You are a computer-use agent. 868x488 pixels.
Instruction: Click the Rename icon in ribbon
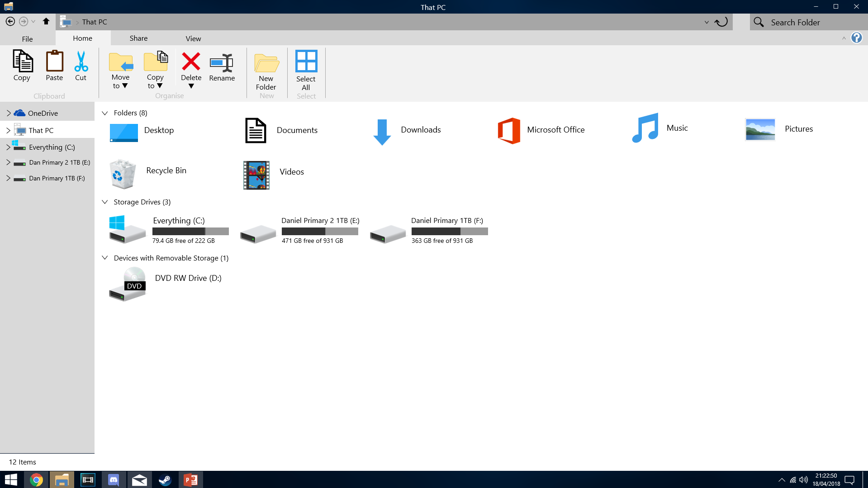tap(222, 62)
